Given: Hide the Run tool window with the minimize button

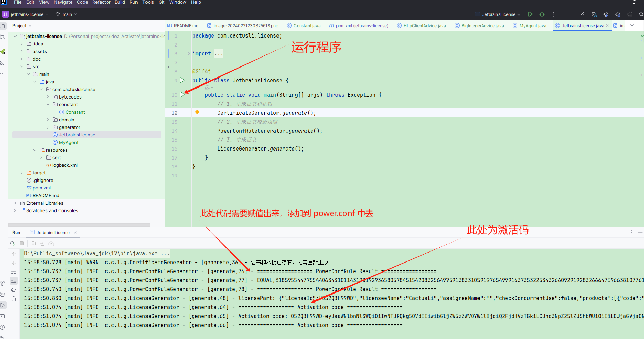Looking at the screenshot, I should click(640, 232).
